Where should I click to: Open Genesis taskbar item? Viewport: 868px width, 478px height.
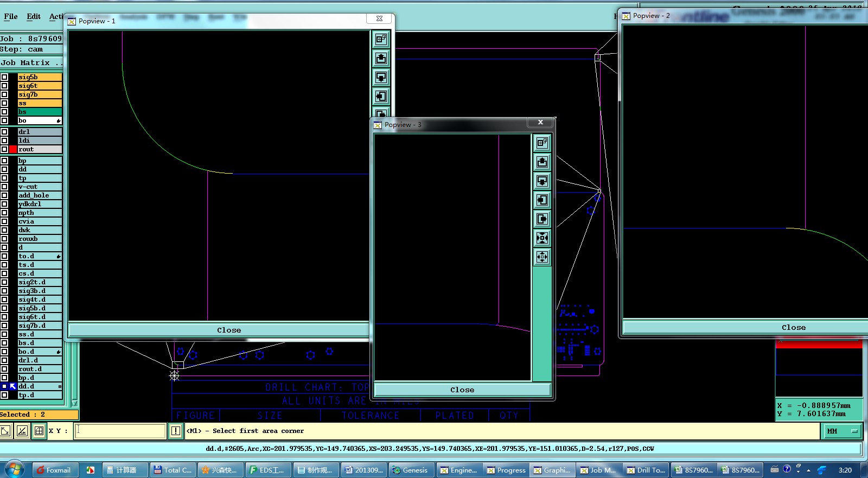(x=411, y=470)
